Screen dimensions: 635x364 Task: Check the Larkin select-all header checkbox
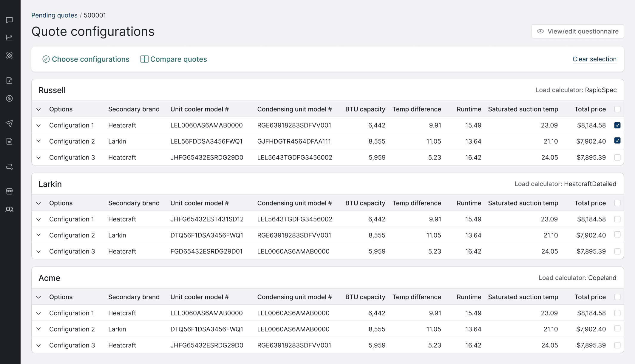click(617, 203)
